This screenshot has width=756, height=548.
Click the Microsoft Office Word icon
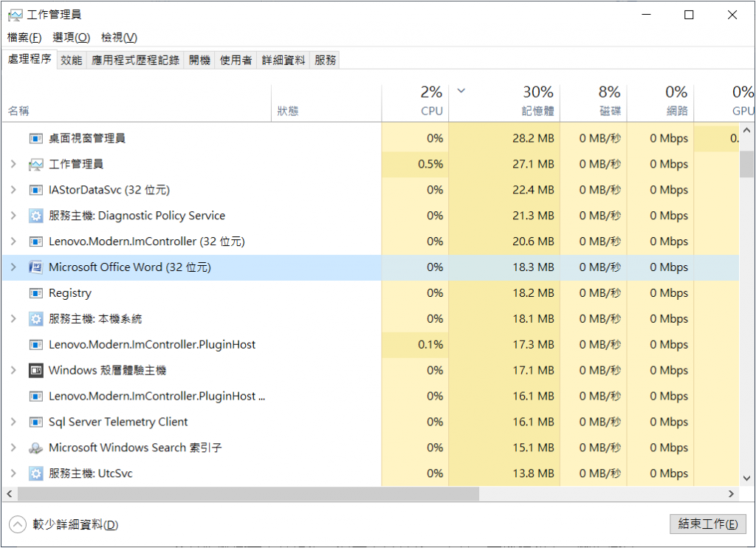[x=35, y=267]
